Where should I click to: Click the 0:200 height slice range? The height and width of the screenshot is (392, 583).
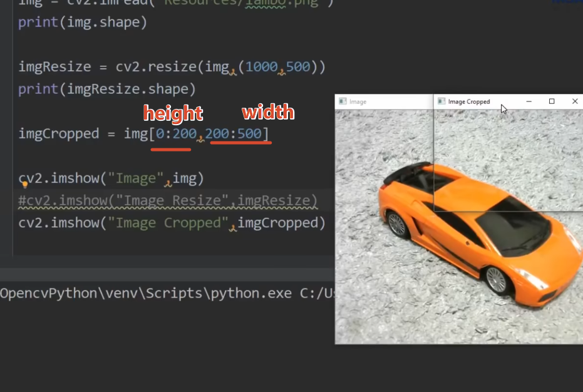point(176,134)
